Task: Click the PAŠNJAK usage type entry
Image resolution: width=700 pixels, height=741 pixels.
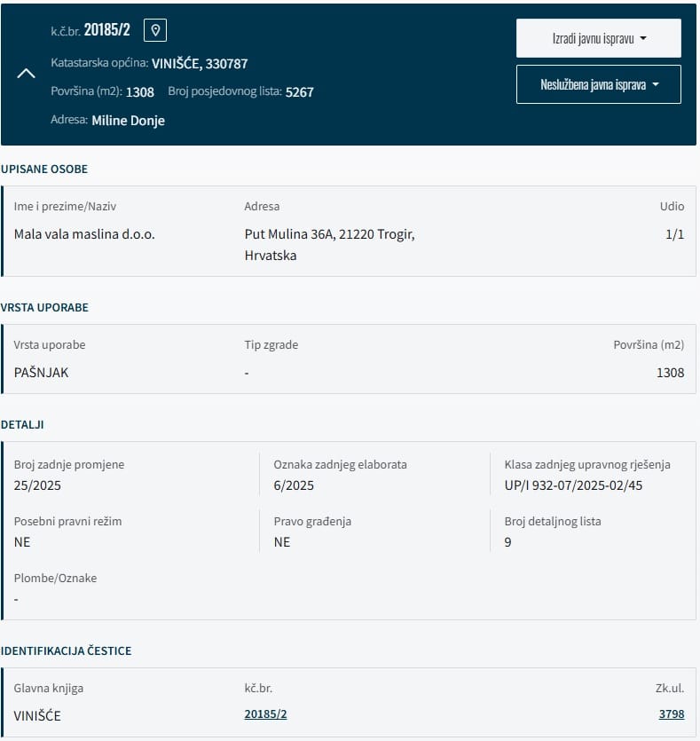Action: coord(41,373)
